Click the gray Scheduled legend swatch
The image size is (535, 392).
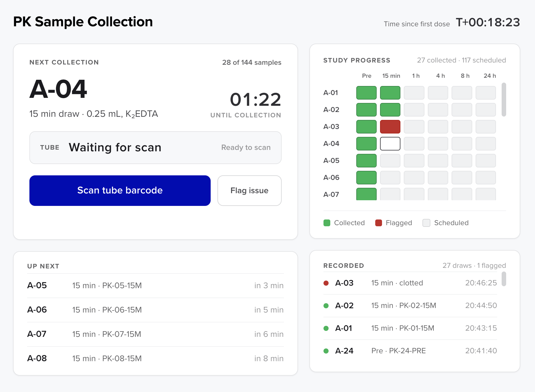426,223
